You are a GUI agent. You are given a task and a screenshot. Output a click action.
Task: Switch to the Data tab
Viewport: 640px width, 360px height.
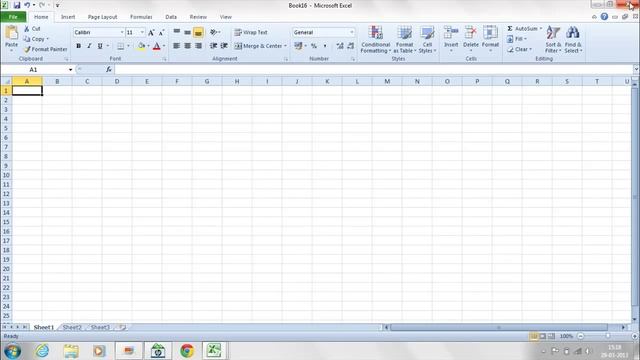(171, 17)
